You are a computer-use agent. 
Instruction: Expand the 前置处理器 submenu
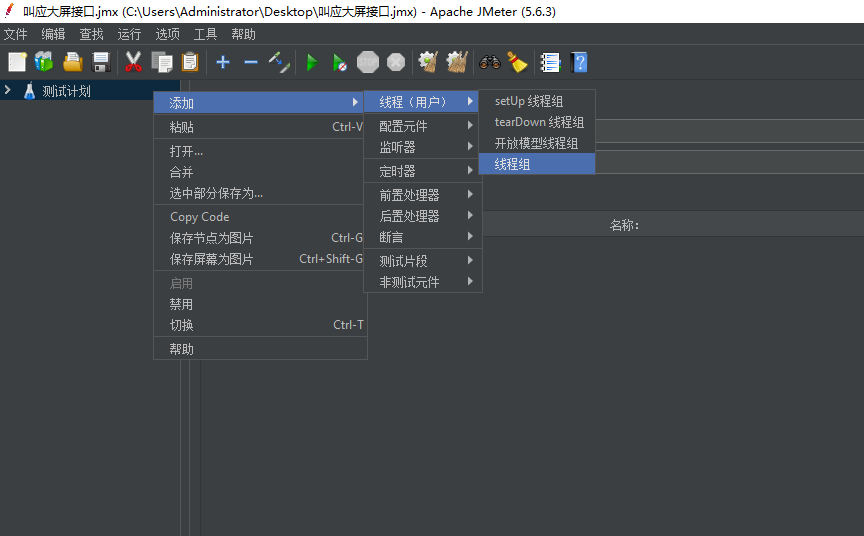pyautogui.click(x=423, y=195)
